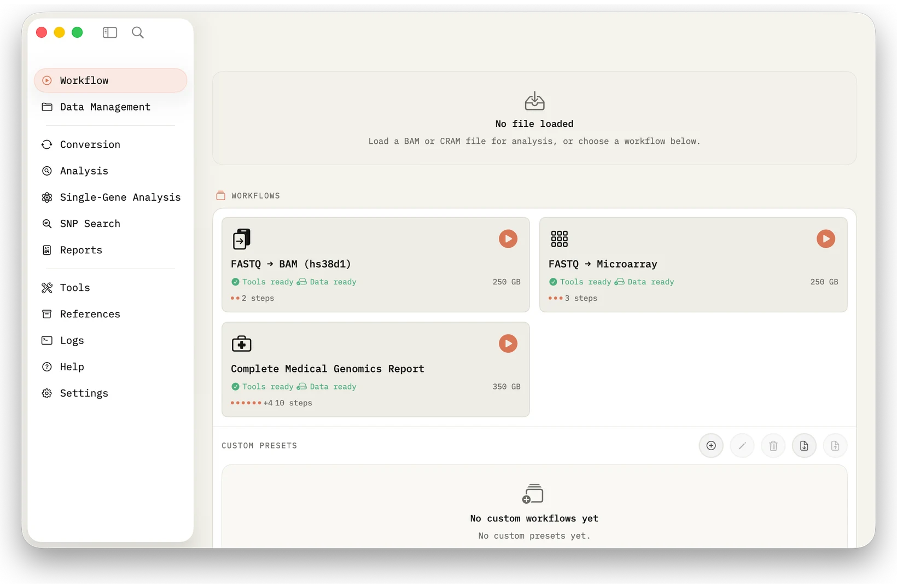Click the document import icon on FASTQ → BAM card
Image resolution: width=897 pixels, height=588 pixels.
point(241,239)
